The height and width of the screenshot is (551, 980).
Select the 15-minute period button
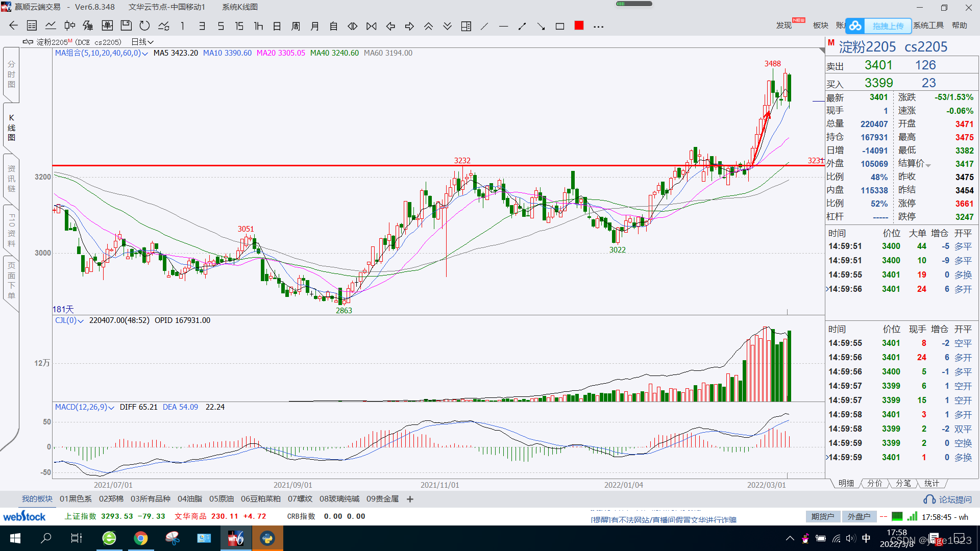pos(239,26)
